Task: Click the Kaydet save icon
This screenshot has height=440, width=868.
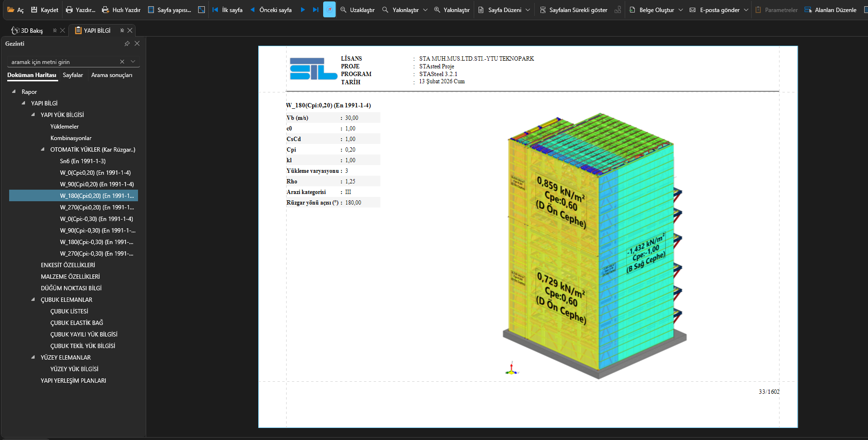Action: pyautogui.click(x=34, y=10)
